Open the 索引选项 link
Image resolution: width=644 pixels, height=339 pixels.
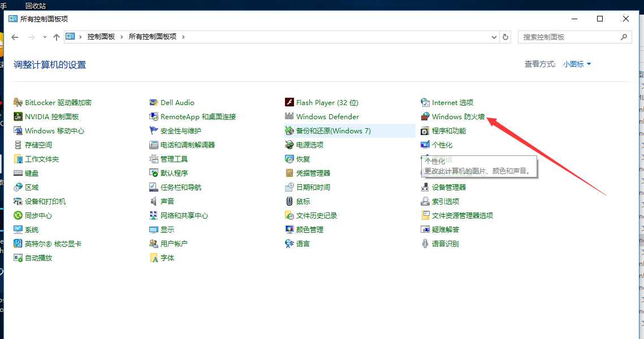445,202
